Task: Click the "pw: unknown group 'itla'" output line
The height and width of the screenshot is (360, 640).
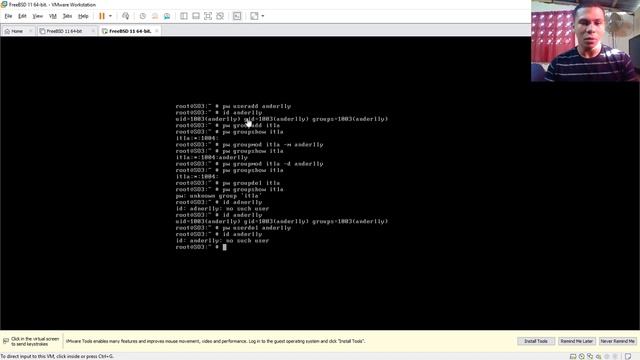Action: pyautogui.click(x=218, y=196)
